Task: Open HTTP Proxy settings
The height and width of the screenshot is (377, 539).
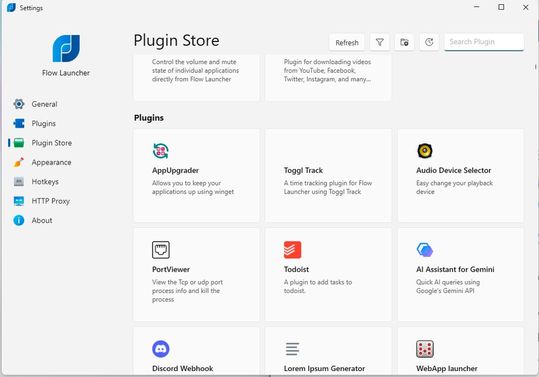Action: (x=51, y=201)
